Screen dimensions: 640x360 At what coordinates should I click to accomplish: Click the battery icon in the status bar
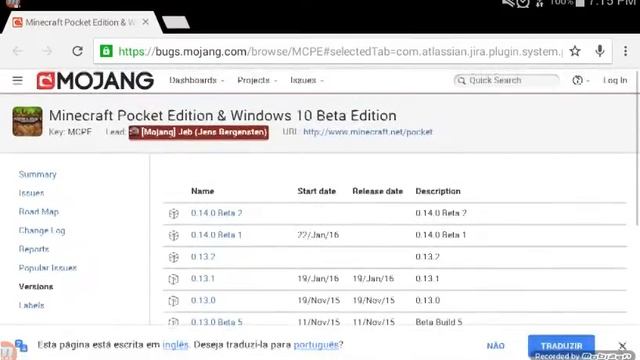[580, 3]
